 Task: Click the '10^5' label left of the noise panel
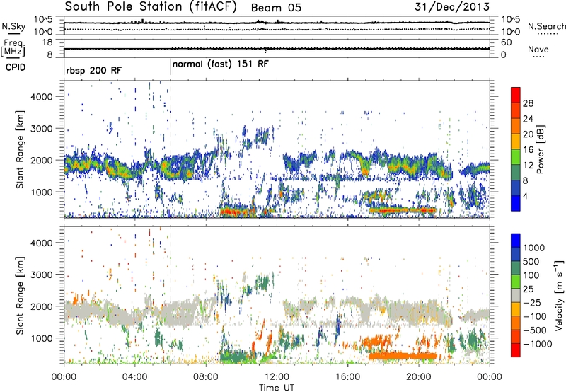(x=43, y=19)
